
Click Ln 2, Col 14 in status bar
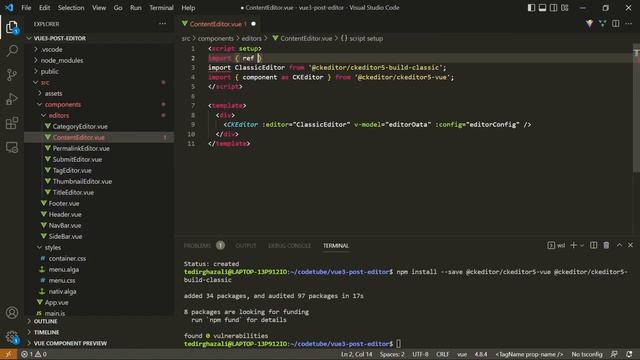[356, 354]
